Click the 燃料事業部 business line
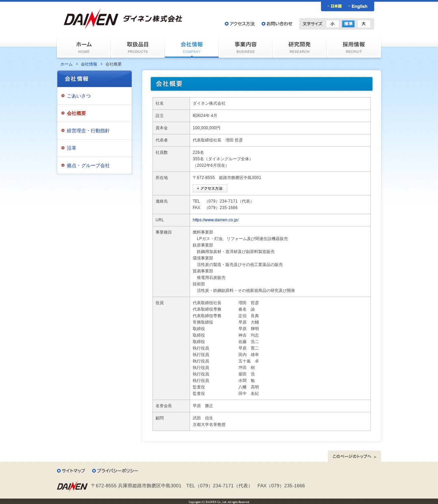This screenshot has width=438, height=504. pos(203,232)
